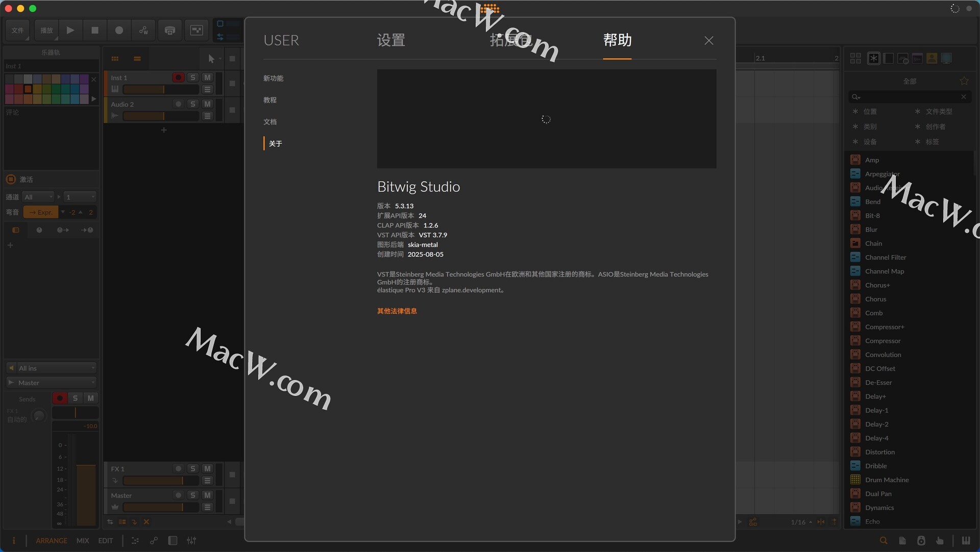Switch to MIX view in footer
The image size is (980, 552).
(x=83, y=540)
